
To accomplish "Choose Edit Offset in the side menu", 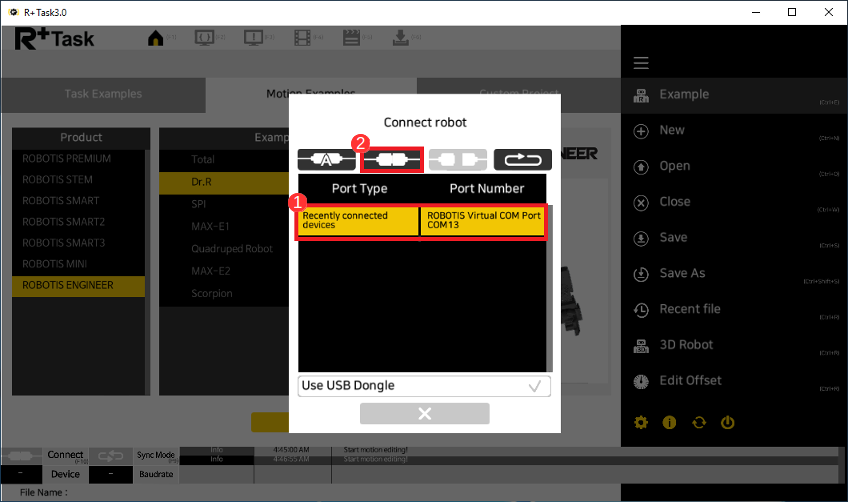I will pyautogui.click(x=690, y=381).
